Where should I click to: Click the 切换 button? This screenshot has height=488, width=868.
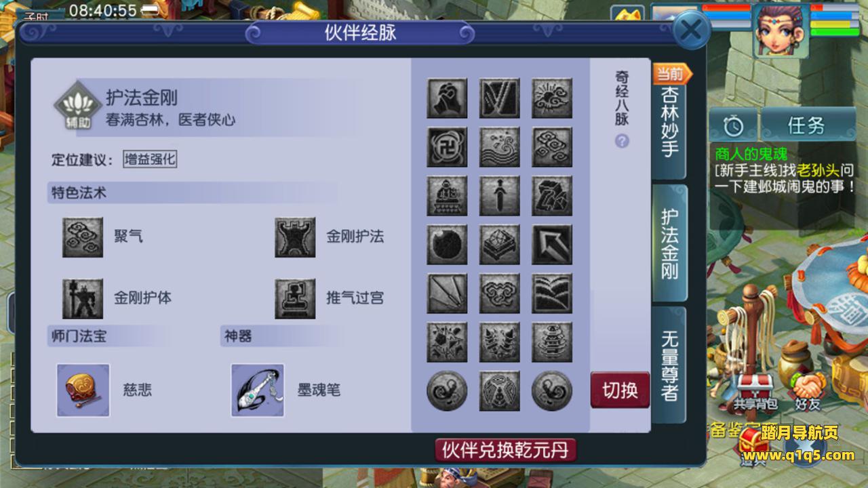point(620,390)
